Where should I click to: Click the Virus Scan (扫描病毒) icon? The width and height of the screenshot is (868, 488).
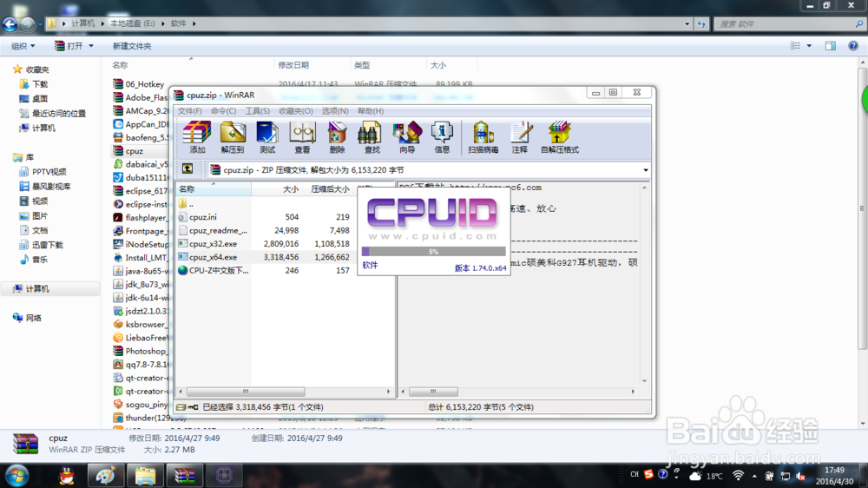[x=483, y=137]
